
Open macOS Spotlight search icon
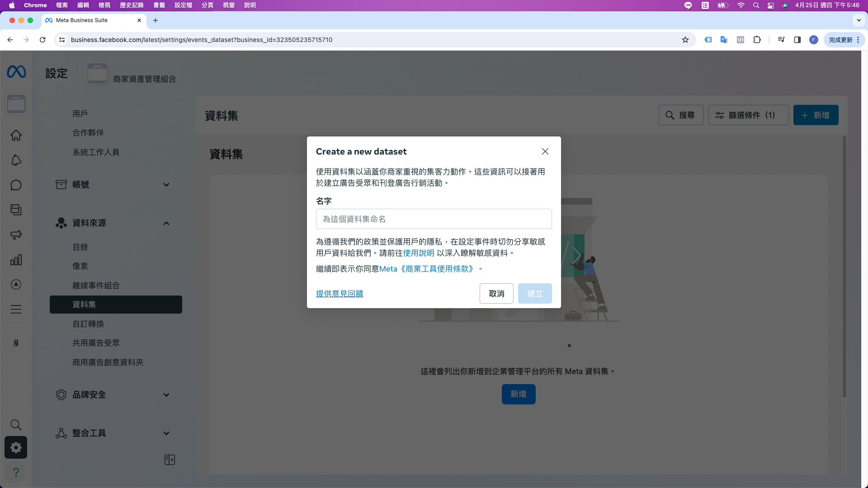[x=756, y=5]
